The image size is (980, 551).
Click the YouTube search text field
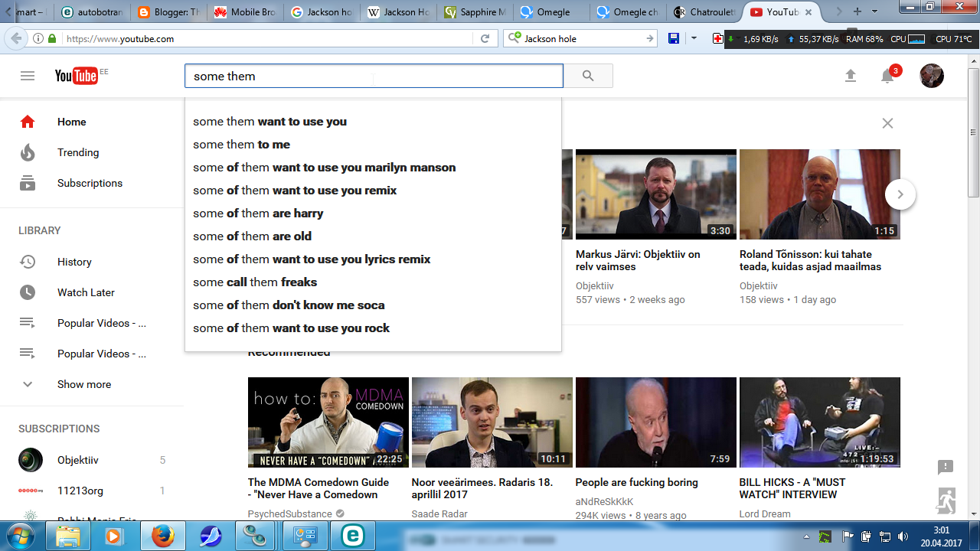[x=374, y=76]
